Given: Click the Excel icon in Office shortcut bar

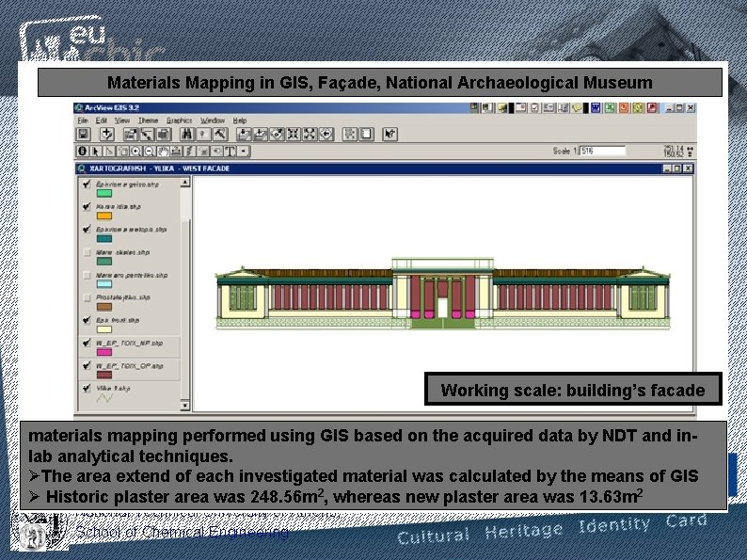Looking at the screenshot, I should [x=610, y=108].
